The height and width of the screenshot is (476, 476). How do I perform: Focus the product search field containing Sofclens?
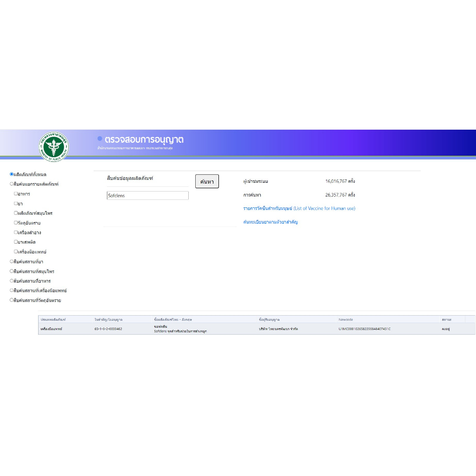pos(147,196)
